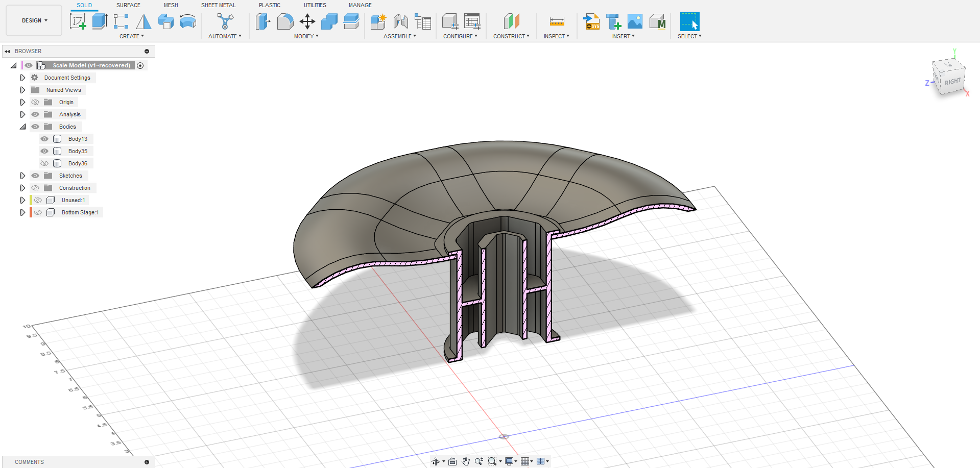Expand the Sketches folder
The width and height of the screenshot is (980, 468).
point(22,176)
